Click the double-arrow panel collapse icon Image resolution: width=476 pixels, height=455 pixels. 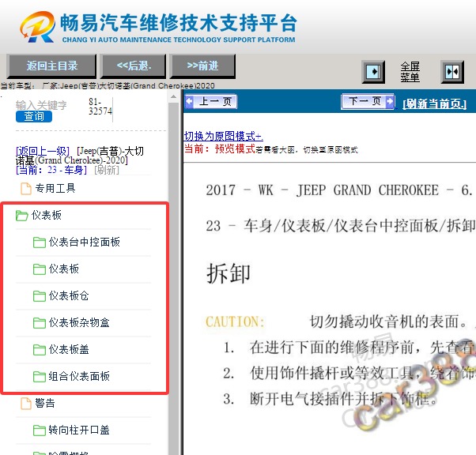(452, 72)
